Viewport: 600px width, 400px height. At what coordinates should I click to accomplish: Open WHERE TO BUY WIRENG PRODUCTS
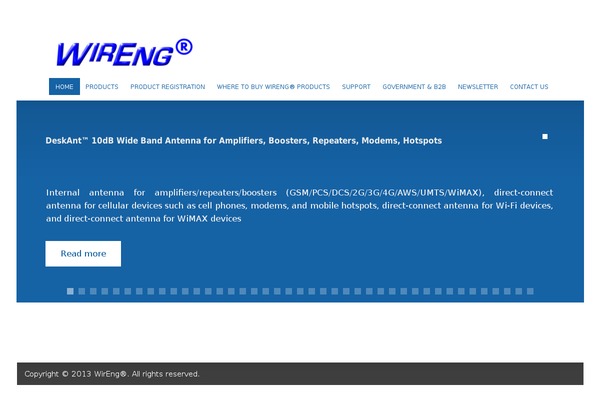click(273, 87)
